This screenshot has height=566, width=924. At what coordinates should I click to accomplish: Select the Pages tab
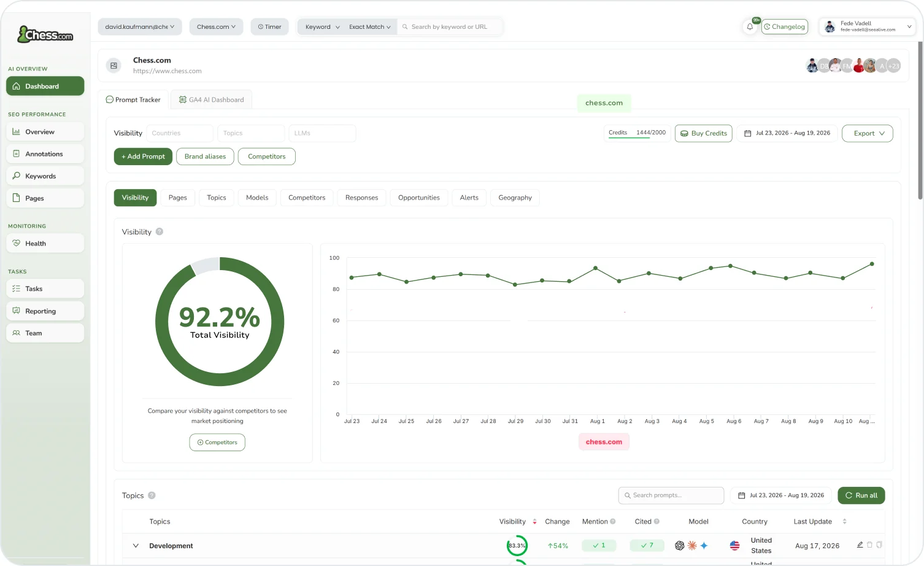pos(178,198)
